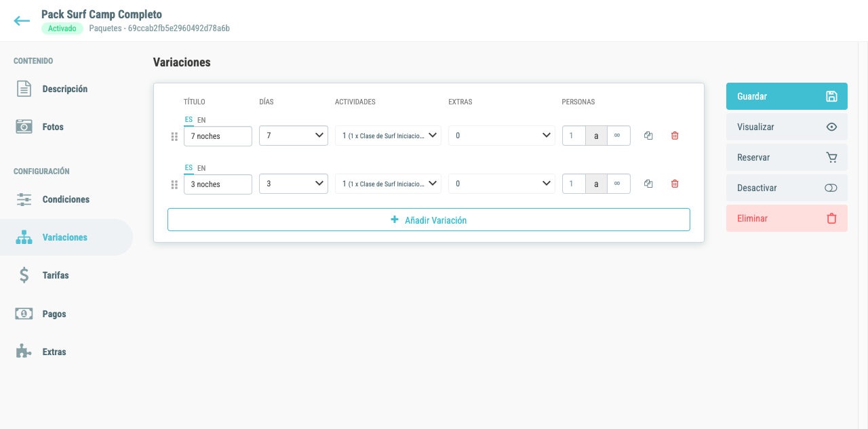The width and height of the screenshot is (868, 429).
Task: Delete the 3 noches variation
Action: pyautogui.click(x=675, y=184)
